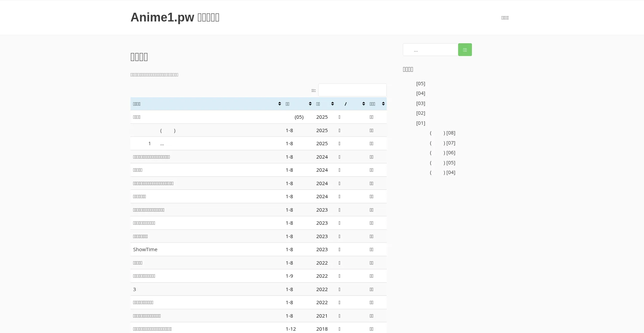Open the anime entry titled "3"
This screenshot has height=333, width=644.
click(x=135, y=289)
